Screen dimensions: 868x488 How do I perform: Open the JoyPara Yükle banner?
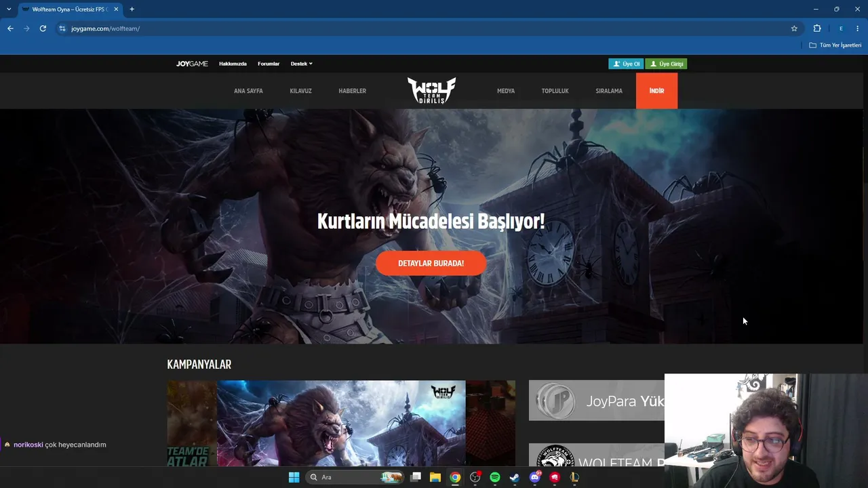pos(597,401)
